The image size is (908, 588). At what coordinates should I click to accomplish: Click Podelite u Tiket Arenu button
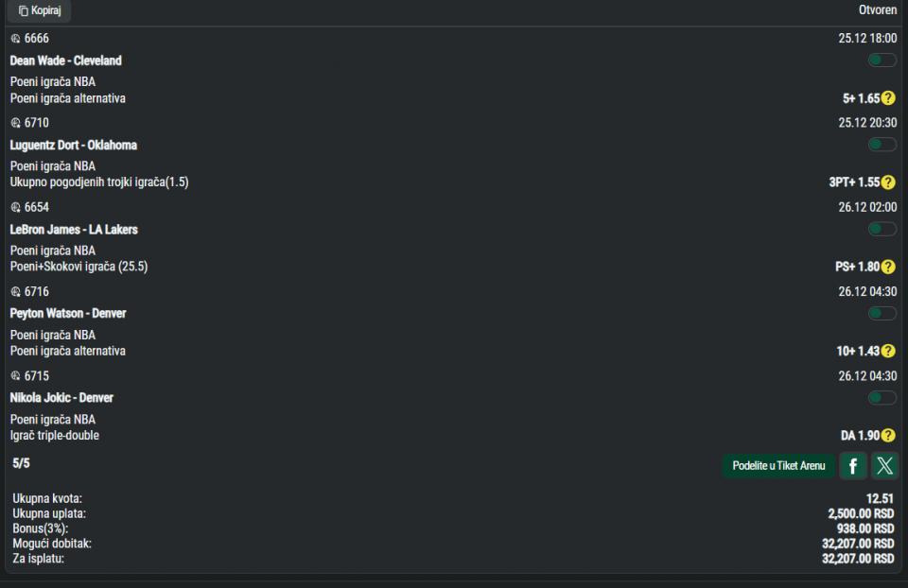778,465
